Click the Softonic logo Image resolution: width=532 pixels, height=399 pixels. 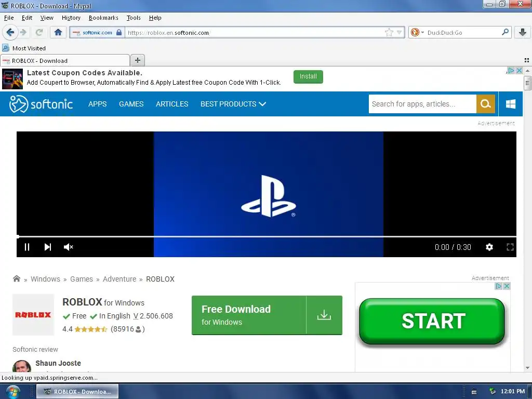point(41,104)
